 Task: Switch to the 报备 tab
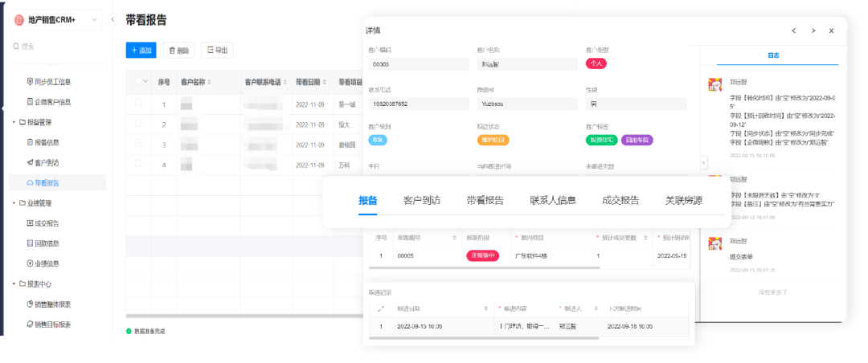click(x=367, y=201)
